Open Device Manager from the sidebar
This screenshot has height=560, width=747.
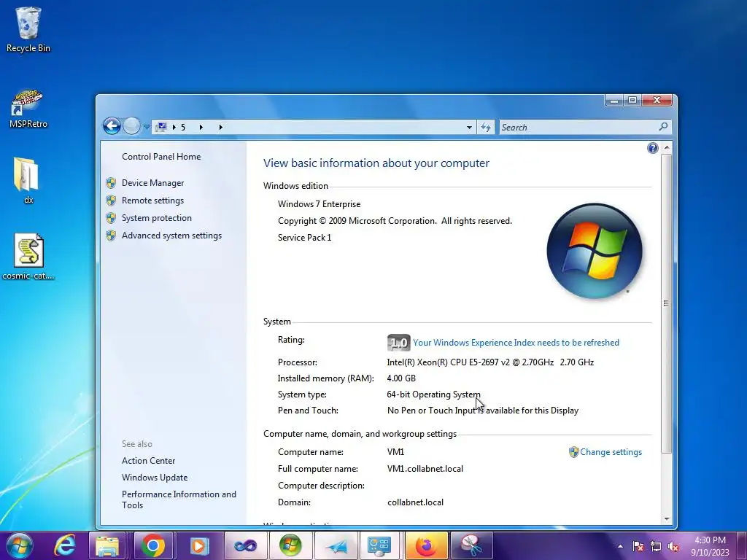[153, 183]
